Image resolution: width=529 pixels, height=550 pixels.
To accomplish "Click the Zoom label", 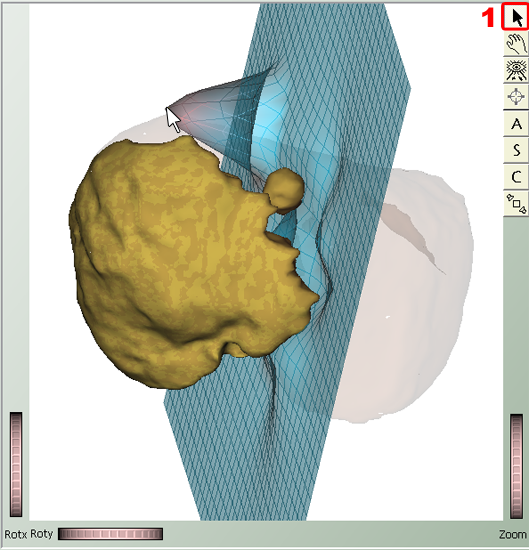I will pos(513,535).
